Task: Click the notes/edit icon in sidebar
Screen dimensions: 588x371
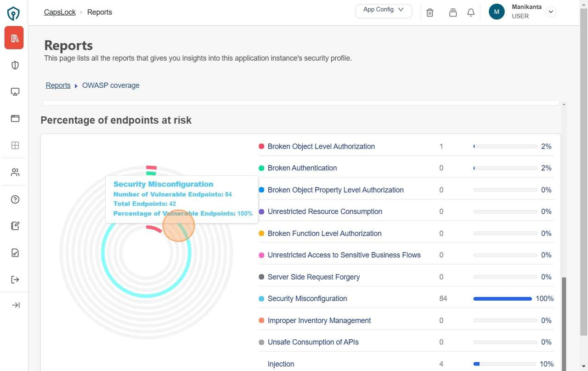Action: coord(15,226)
